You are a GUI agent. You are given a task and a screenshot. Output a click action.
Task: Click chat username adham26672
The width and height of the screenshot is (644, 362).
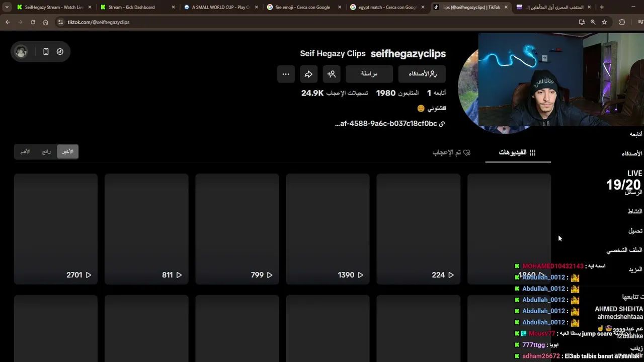pyautogui.click(x=541, y=356)
